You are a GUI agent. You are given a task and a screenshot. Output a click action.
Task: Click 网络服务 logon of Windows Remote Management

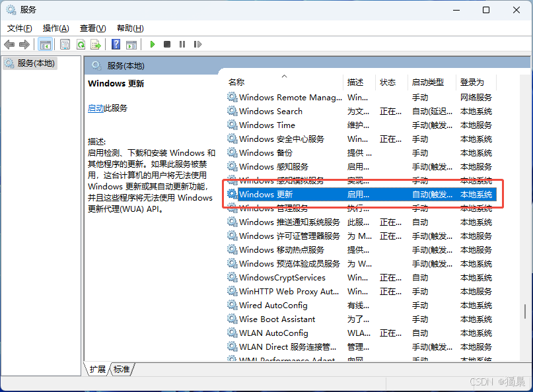coord(476,98)
